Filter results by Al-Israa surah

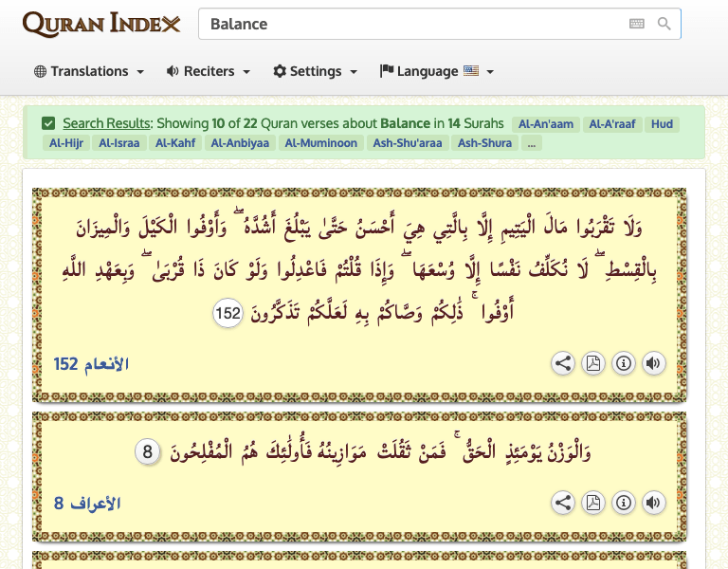(x=118, y=143)
